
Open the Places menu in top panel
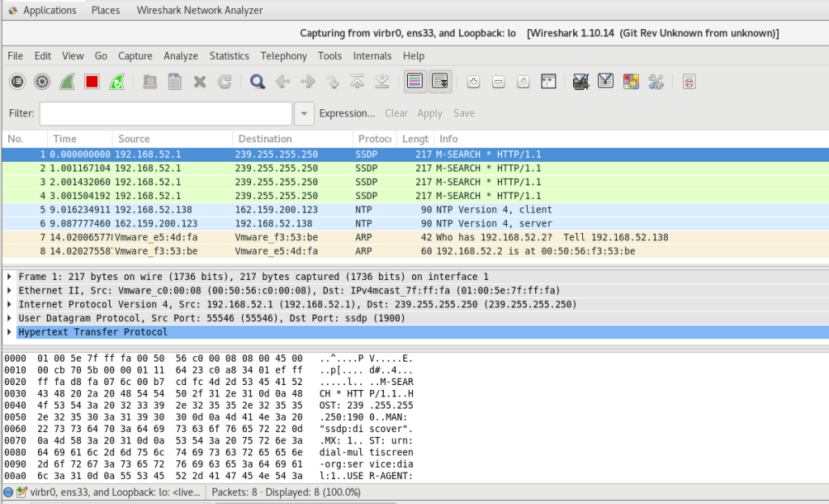coord(106,10)
